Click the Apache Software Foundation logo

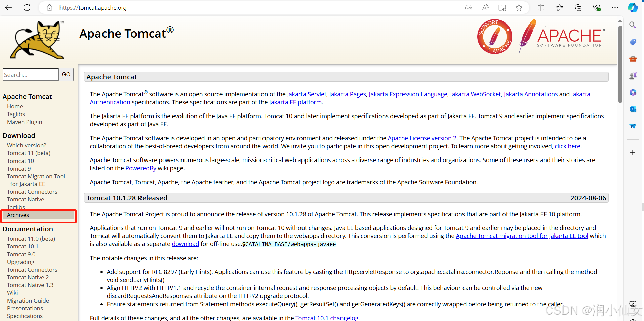[562, 36]
